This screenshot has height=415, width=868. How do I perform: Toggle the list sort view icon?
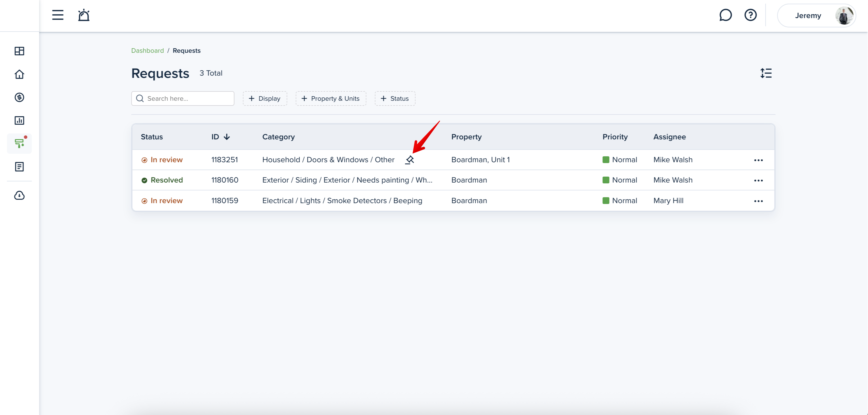765,73
